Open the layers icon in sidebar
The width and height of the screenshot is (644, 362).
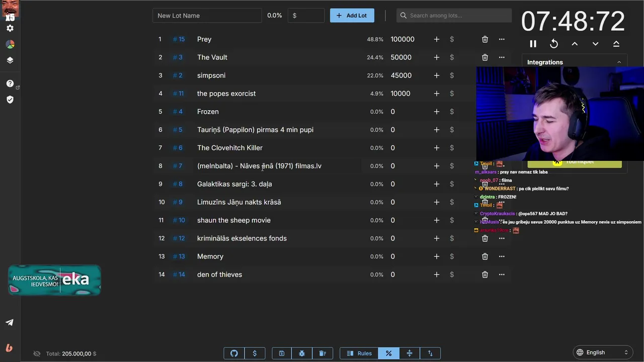pos(10,60)
